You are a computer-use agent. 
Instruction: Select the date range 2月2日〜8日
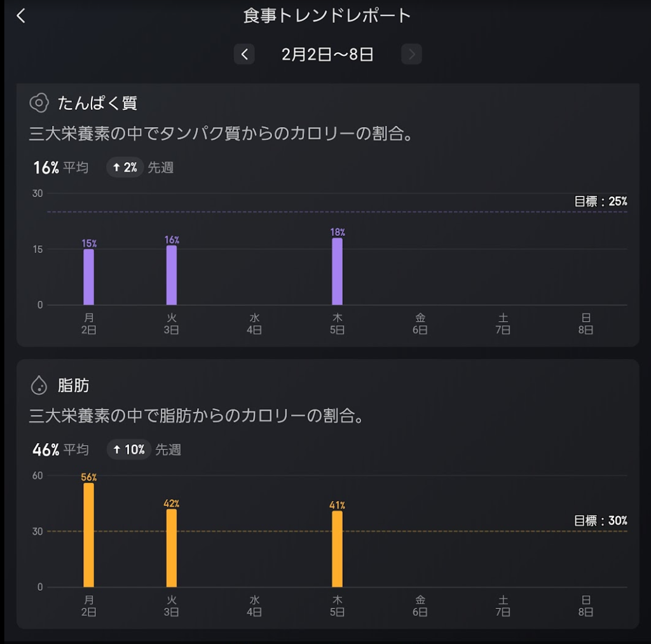point(327,55)
